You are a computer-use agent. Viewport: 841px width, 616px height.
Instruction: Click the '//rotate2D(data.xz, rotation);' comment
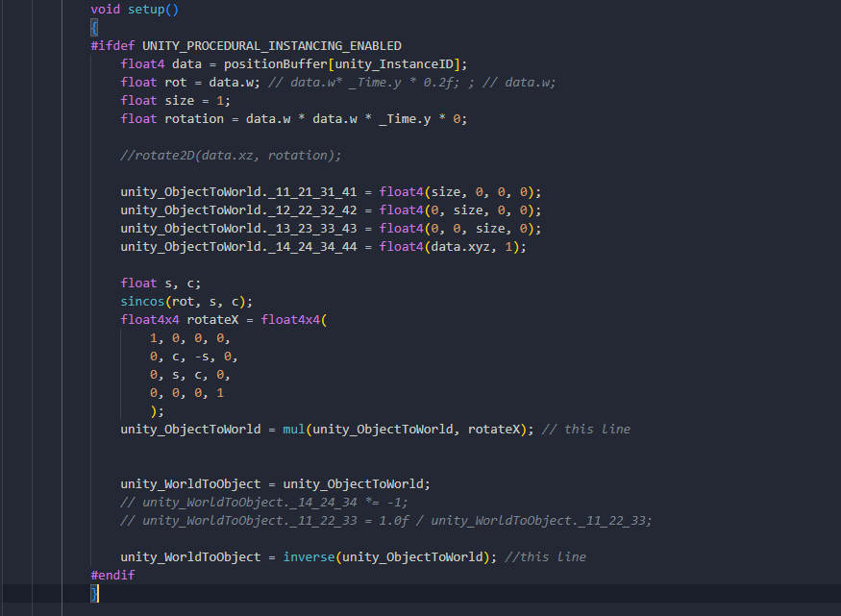(231, 155)
